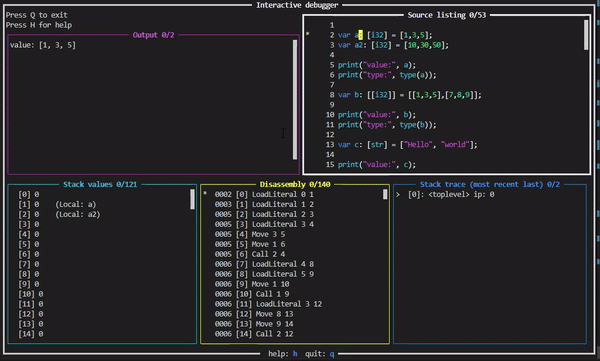Viewport: 600px width, 361px height.
Task: Select the Source listing panel title
Action: pyautogui.click(x=447, y=15)
